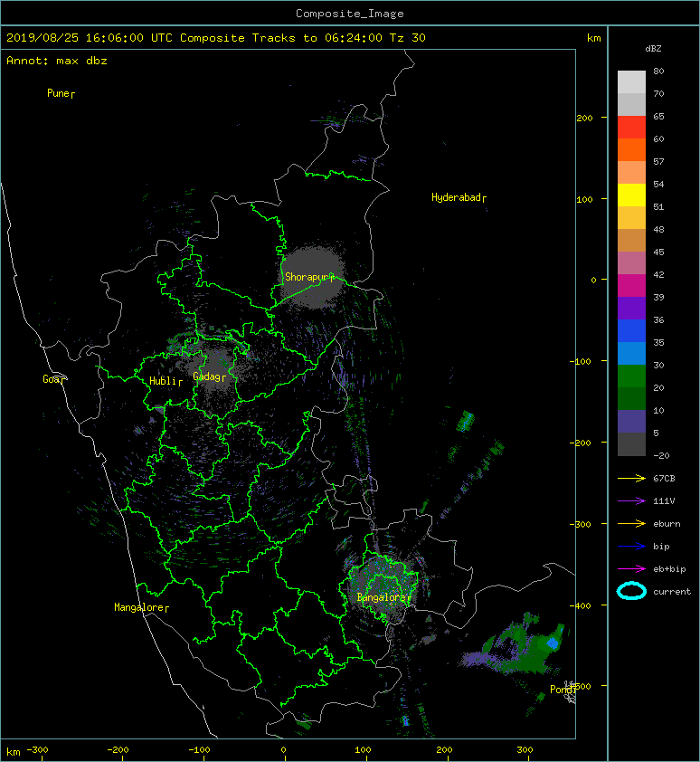Select the slate purple swatch between 10 and 5
The width and height of the screenshot is (700, 762).
click(631, 422)
